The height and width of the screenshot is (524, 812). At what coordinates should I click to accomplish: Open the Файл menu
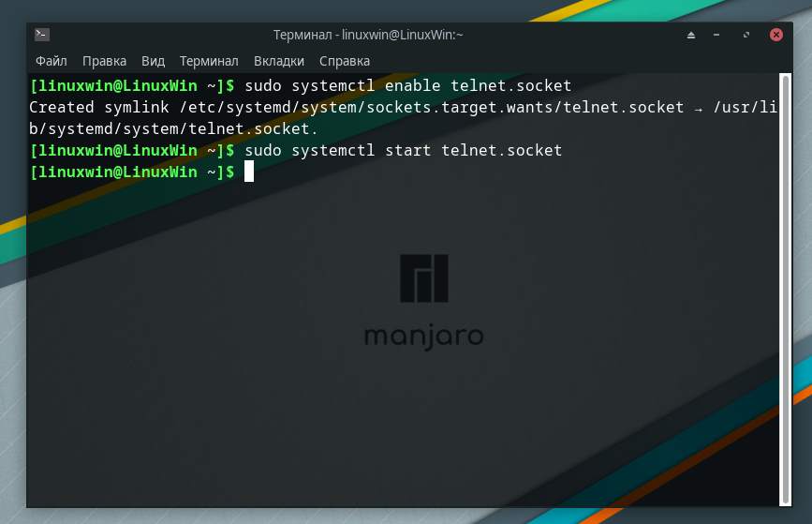click(x=51, y=61)
